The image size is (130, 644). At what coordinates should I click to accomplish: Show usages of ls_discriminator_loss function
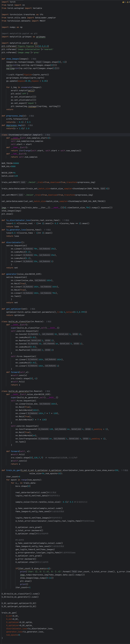66,220
